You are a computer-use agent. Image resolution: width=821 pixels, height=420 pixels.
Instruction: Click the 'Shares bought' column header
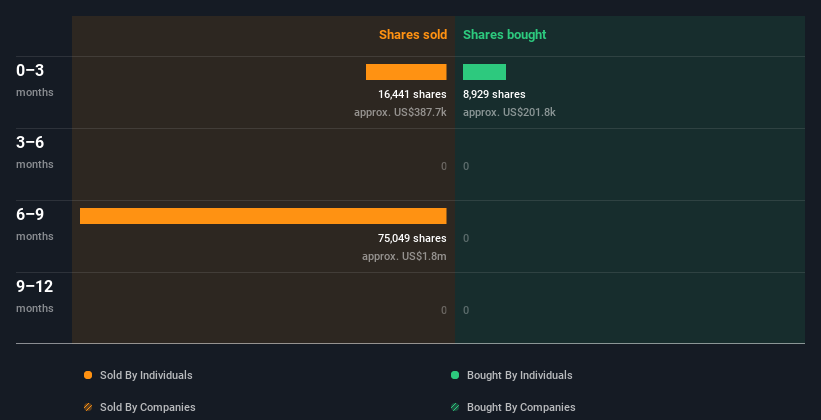505,35
